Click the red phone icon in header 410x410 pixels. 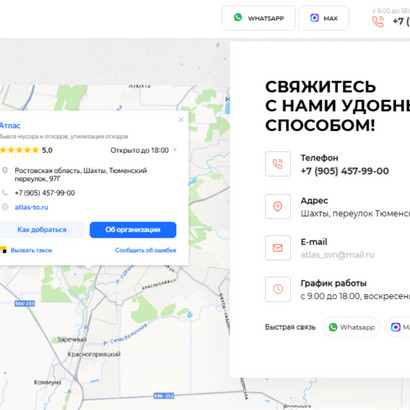click(378, 22)
